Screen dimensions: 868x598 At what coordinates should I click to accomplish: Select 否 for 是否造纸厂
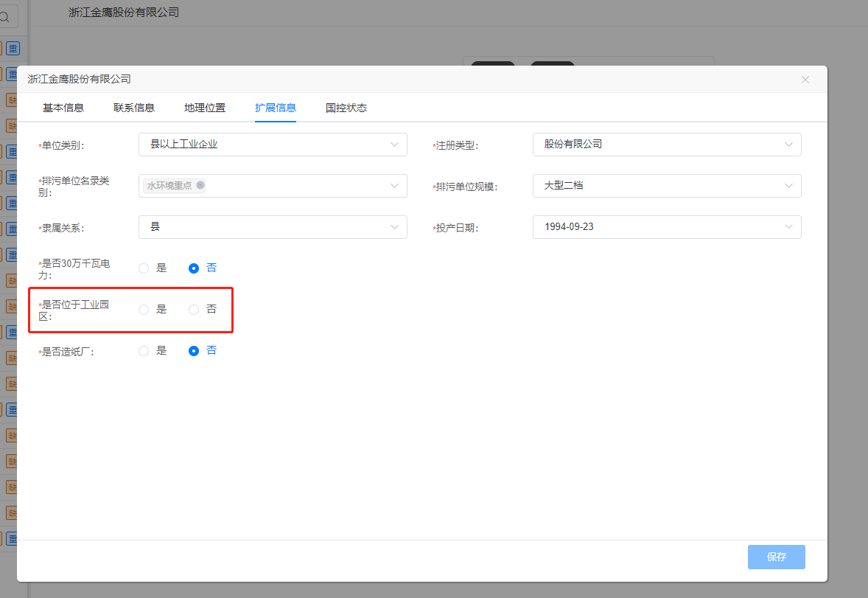[x=194, y=351]
